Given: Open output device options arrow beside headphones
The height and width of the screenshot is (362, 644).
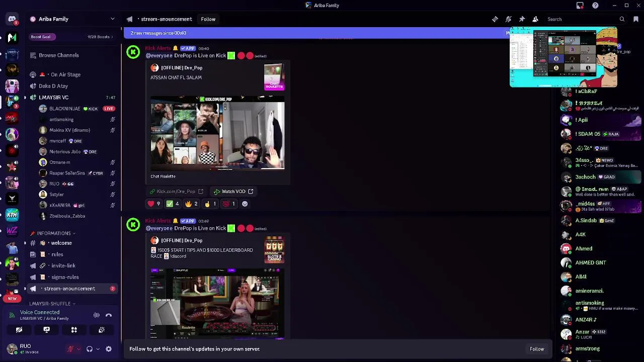Looking at the screenshot, I should [98, 349].
